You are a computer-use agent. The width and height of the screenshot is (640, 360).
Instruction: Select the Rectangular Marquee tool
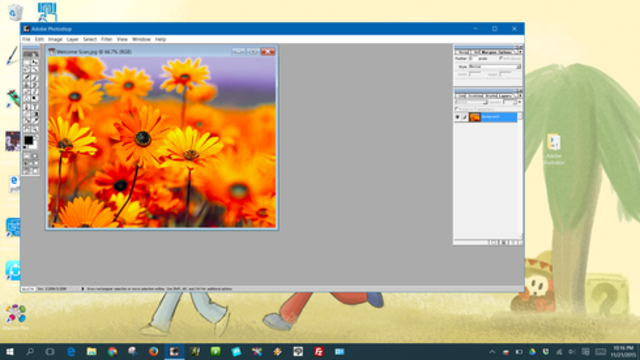point(27,62)
